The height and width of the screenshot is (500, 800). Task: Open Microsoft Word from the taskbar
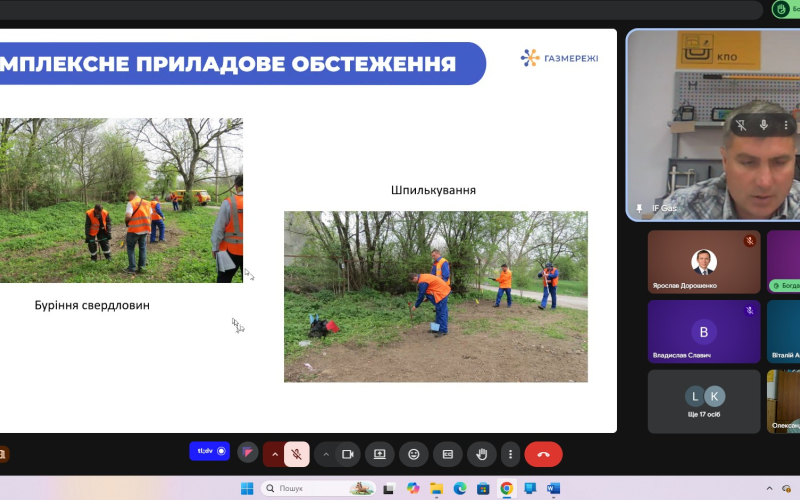[554, 488]
